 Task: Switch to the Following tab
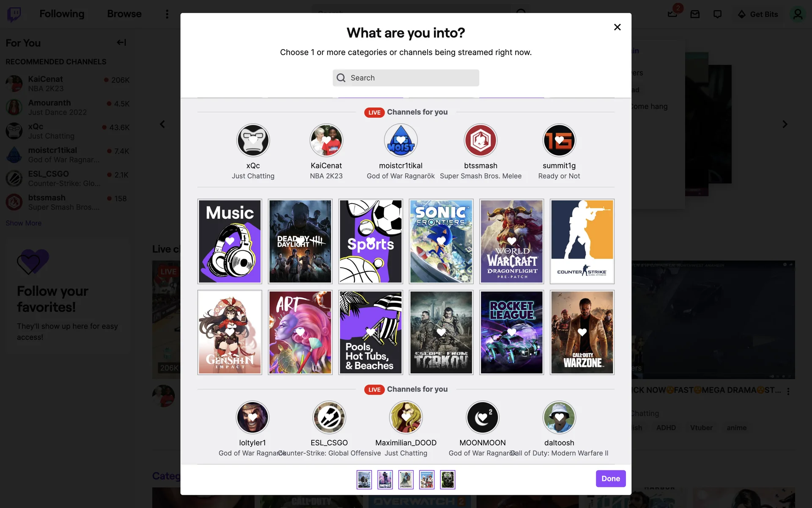coord(62,14)
